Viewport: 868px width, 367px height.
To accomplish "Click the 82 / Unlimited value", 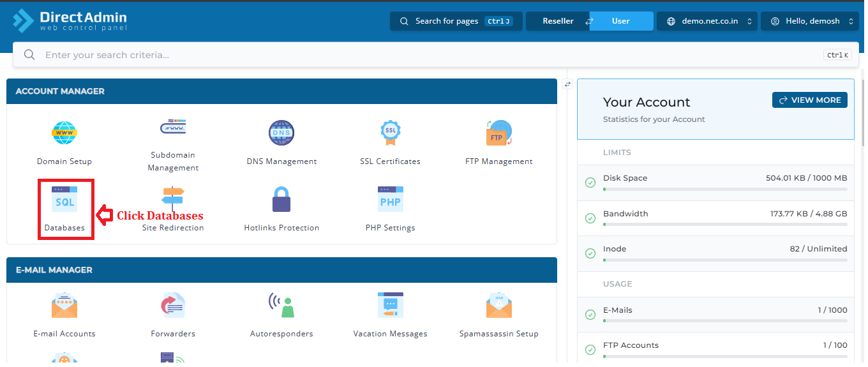I will click(819, 249).
